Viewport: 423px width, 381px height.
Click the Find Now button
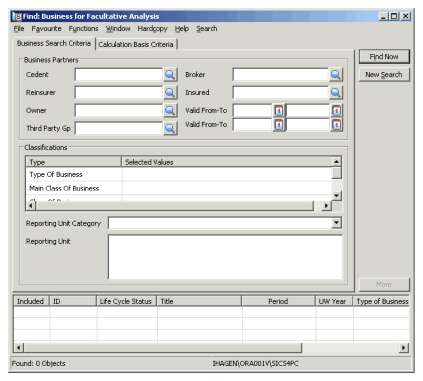tap(384, 57)
